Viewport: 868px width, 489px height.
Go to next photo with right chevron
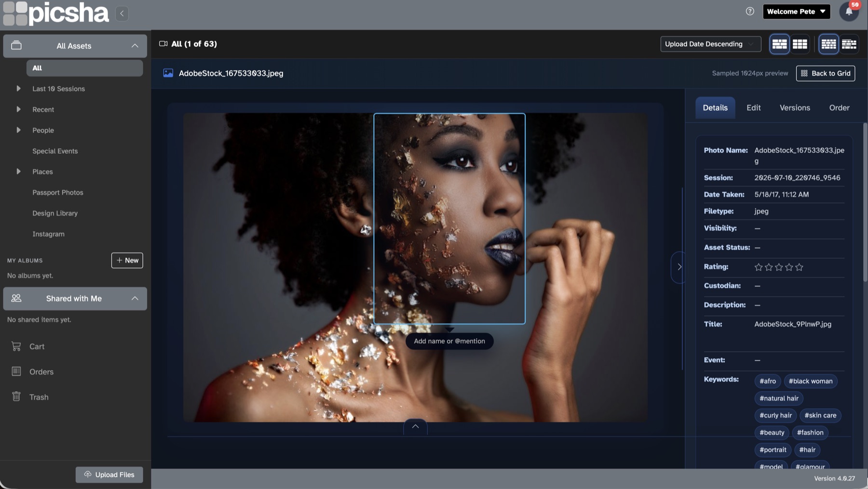[679, 267]
